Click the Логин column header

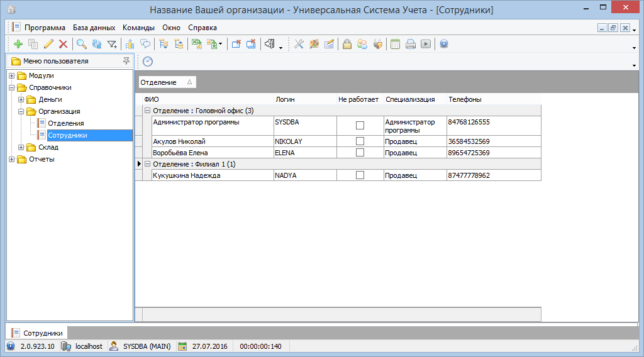[284, 99]
